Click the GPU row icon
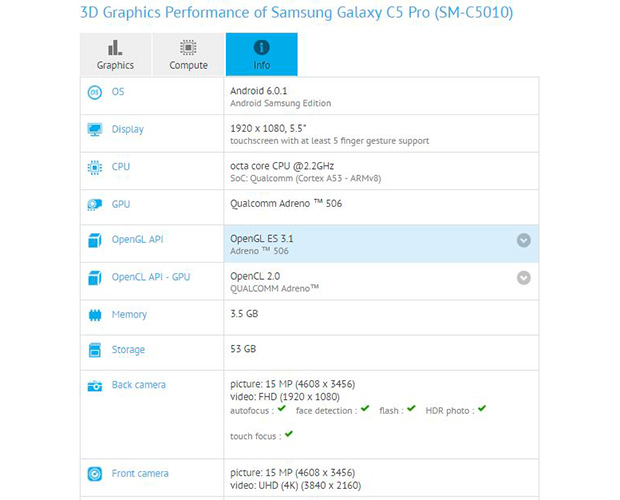Viewport: 620px width, 500px height. click(95, 205)
